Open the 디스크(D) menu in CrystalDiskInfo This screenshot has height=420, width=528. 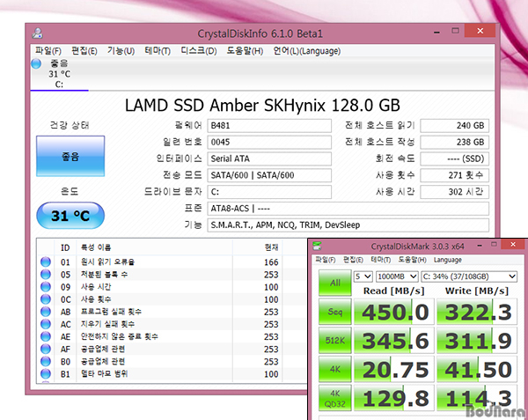pos(199,51)
